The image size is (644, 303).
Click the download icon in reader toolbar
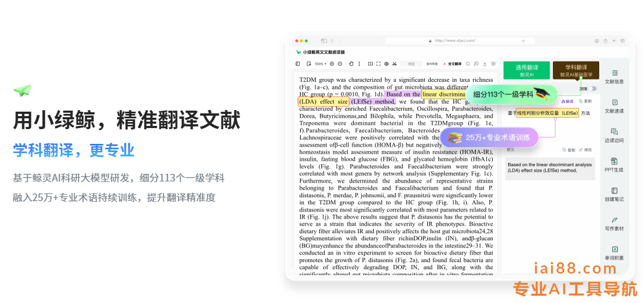485,64
